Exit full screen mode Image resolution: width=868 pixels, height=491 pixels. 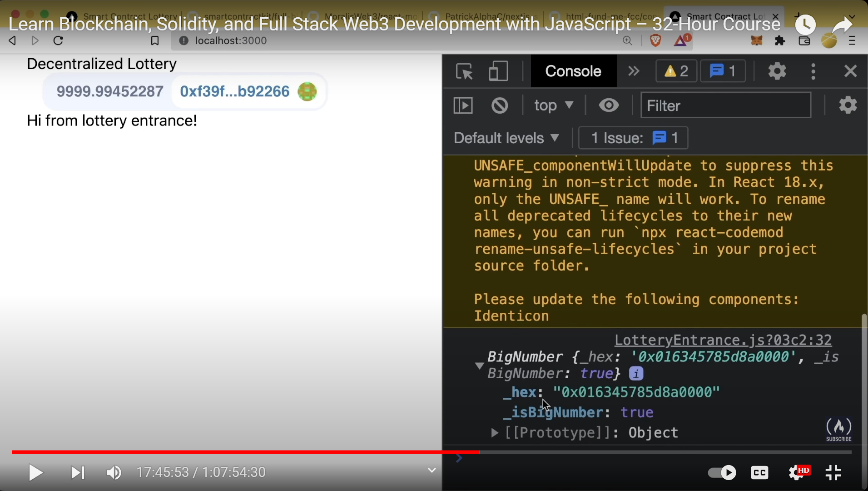(833, 472)
